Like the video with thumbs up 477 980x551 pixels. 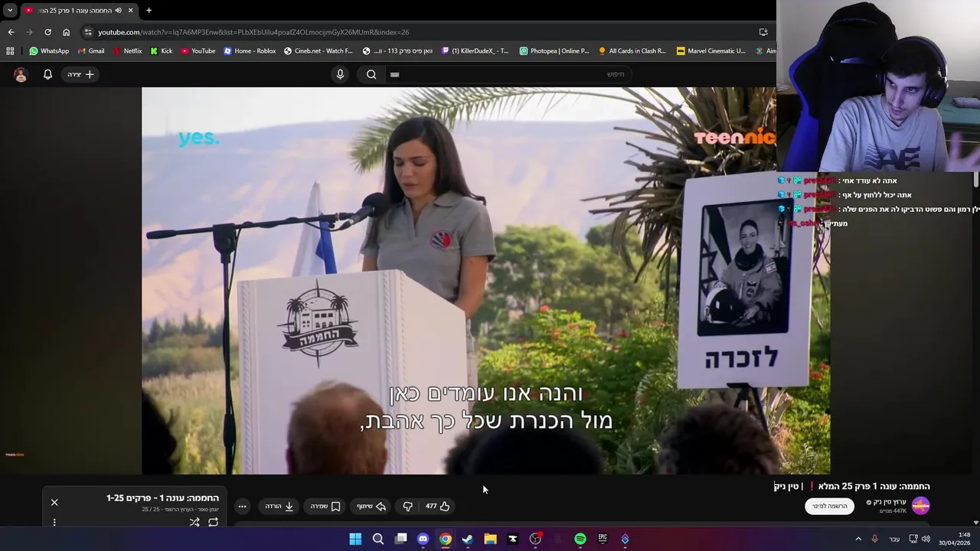pos(437,506)
